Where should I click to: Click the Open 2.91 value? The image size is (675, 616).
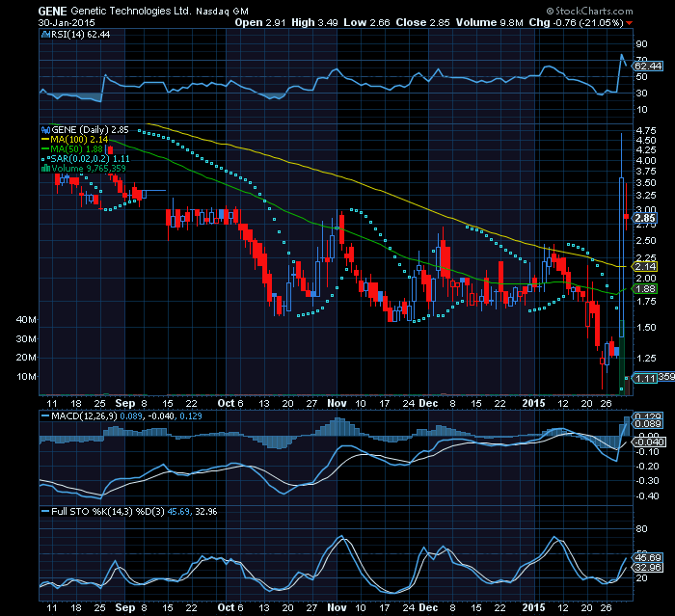point(260,23)
